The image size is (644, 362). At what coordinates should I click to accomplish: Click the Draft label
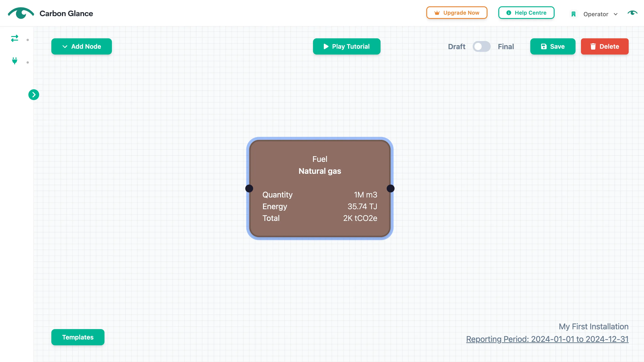[x=456, y=46]
